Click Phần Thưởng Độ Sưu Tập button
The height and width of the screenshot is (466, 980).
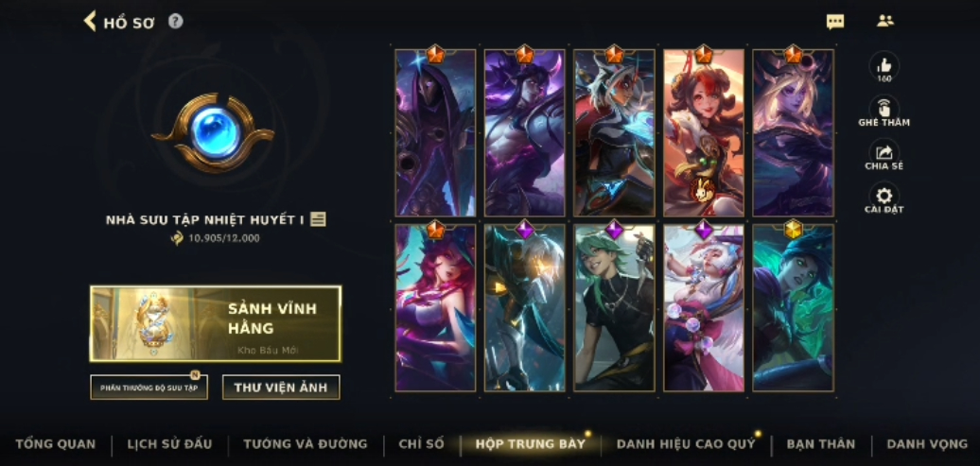149,388
